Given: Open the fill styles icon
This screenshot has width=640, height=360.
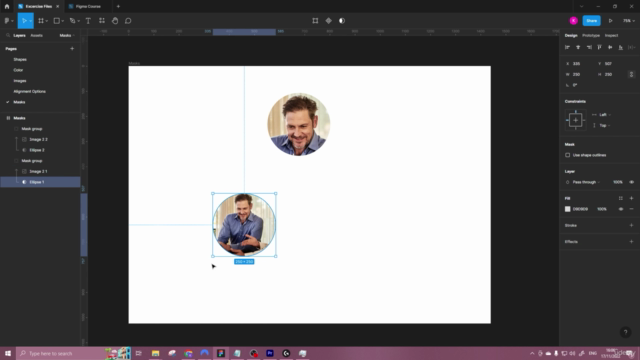Looking at the screenshot, I should [621, 198].
